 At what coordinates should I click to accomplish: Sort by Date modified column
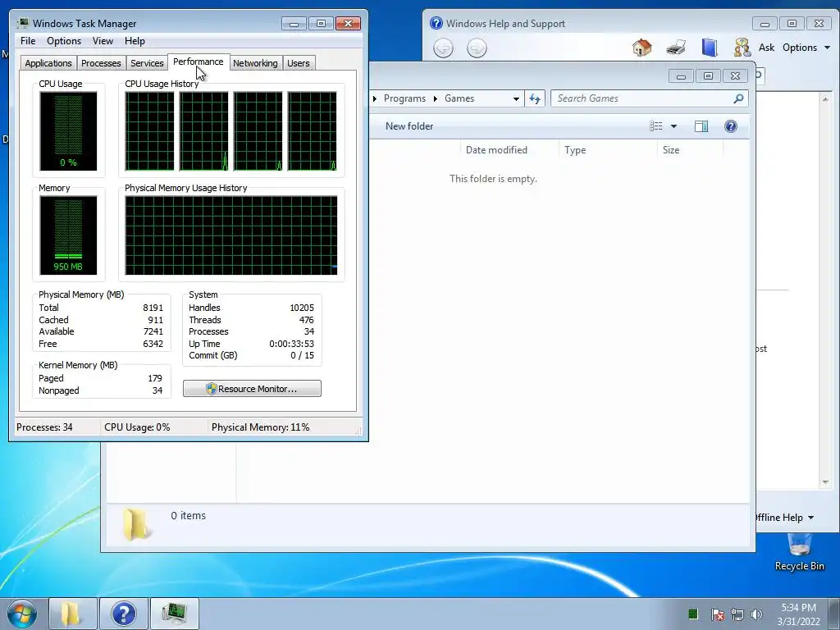click(x=496, y=150)
